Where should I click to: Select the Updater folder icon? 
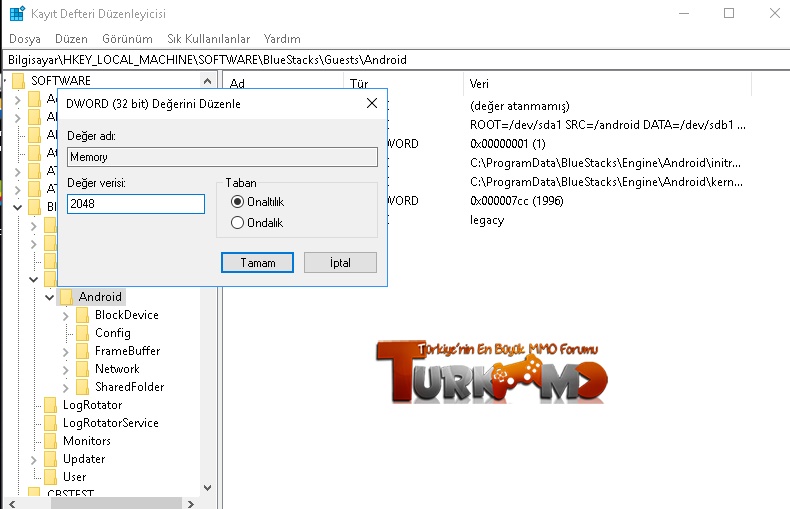pos(51,459)
